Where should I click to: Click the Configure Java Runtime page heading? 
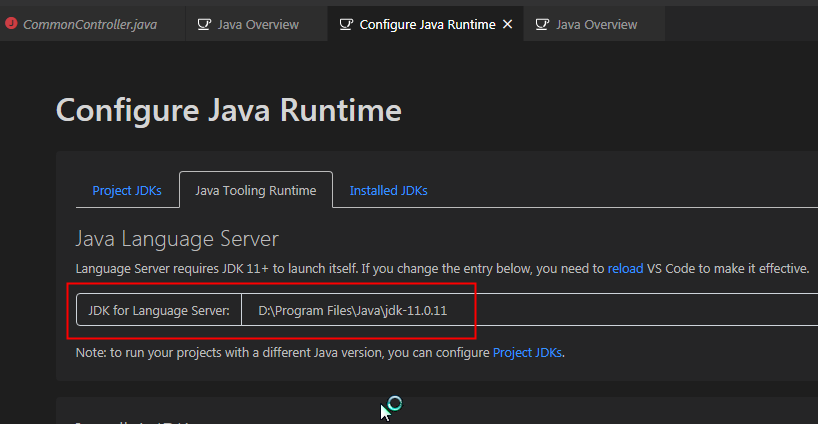(x=229, y=109)
